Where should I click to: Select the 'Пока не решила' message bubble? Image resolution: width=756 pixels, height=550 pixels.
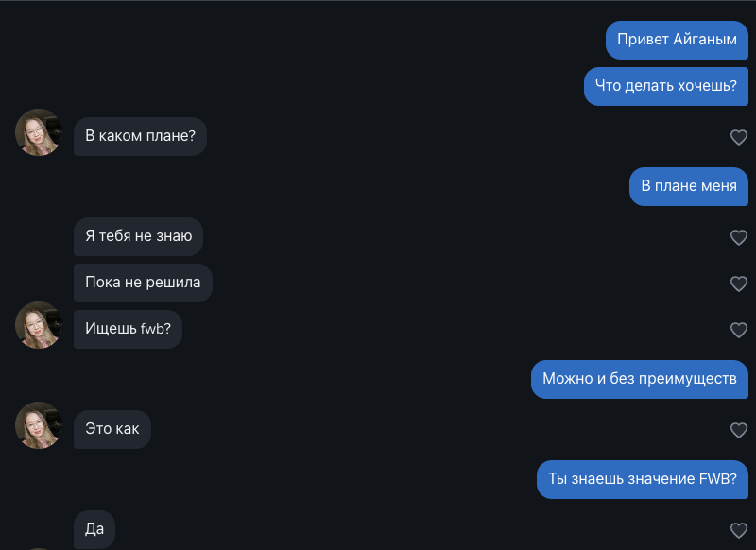143,283
